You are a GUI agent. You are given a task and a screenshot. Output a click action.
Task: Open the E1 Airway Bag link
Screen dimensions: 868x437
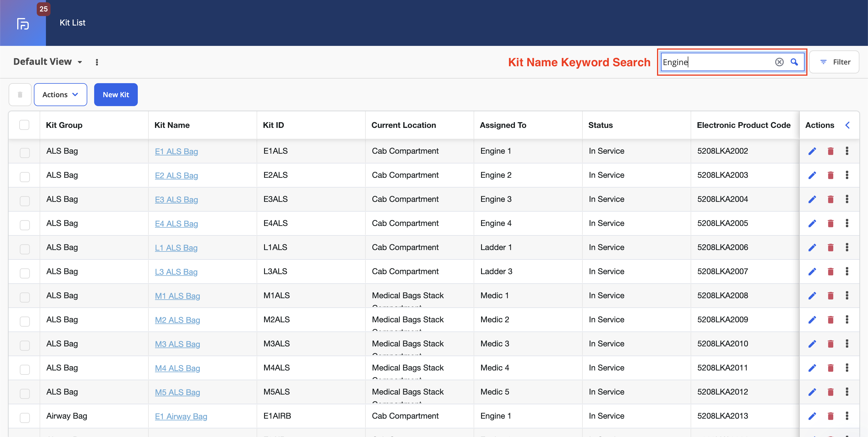pyautogui.click(x=181, y=416)
